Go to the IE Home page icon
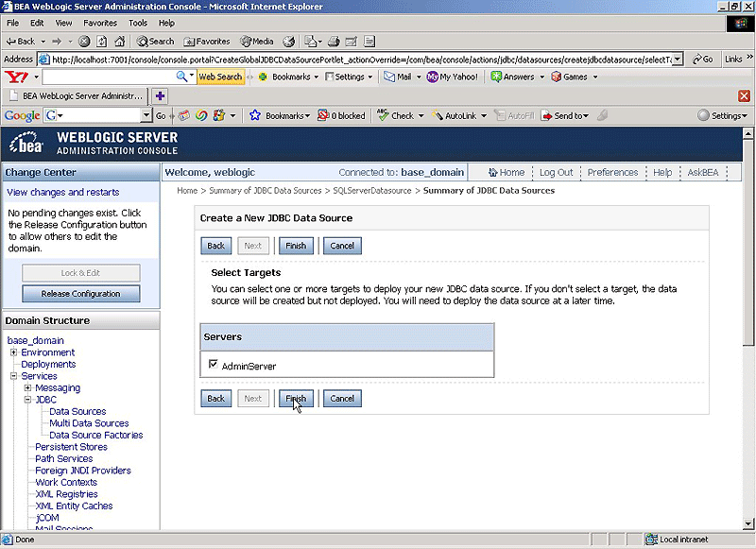The height and width of the screenshot is (549, 756). [x=120, y=42]
